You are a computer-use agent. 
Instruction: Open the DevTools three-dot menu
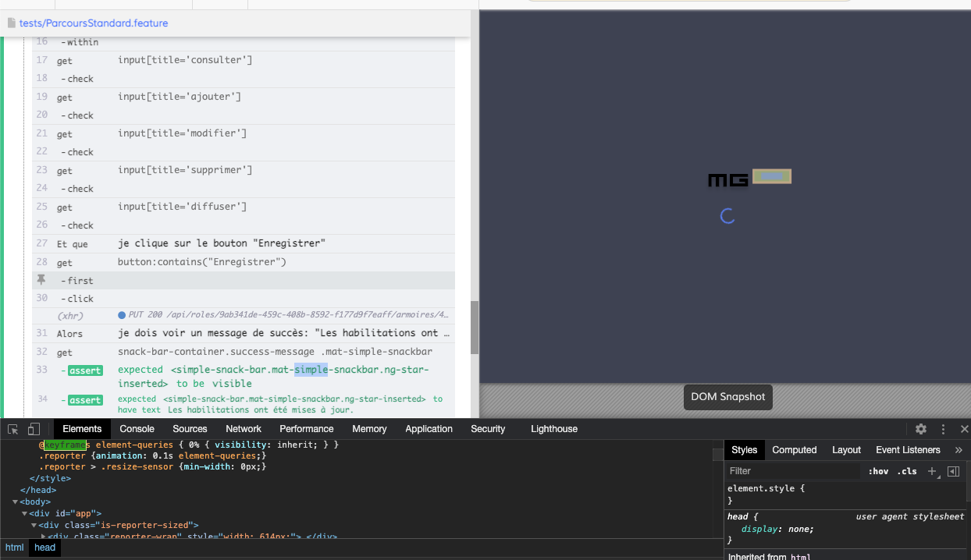point(942,429)
